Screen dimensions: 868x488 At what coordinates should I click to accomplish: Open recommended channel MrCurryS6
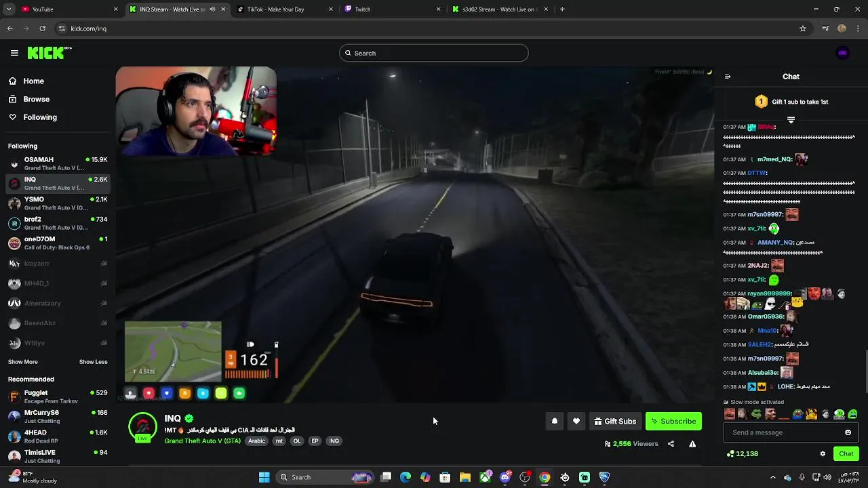pyautogui.click(x=57, y=416)
